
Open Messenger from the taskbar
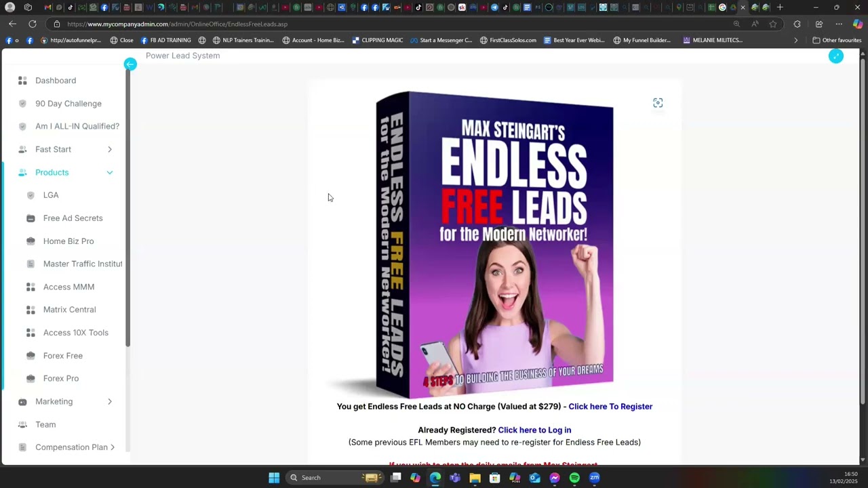click(555, 478)
